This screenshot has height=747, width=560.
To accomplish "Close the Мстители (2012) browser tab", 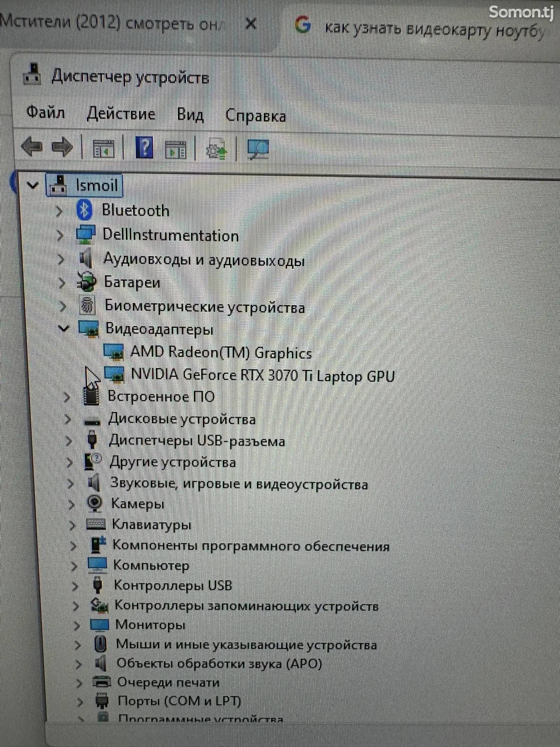I will tap(251, 24).
